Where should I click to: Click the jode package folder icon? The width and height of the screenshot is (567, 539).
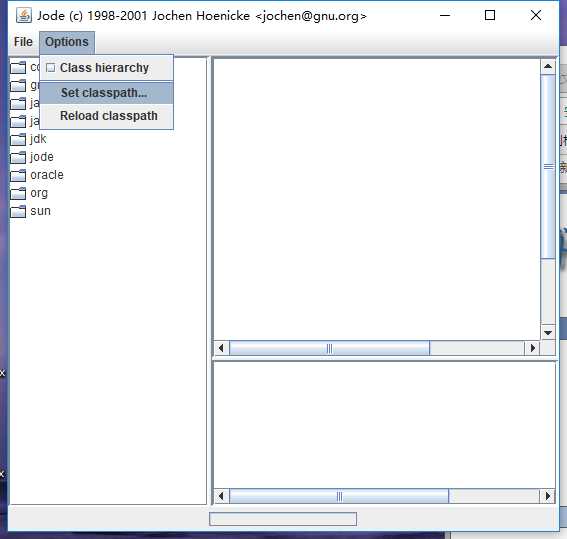point(18,157)
